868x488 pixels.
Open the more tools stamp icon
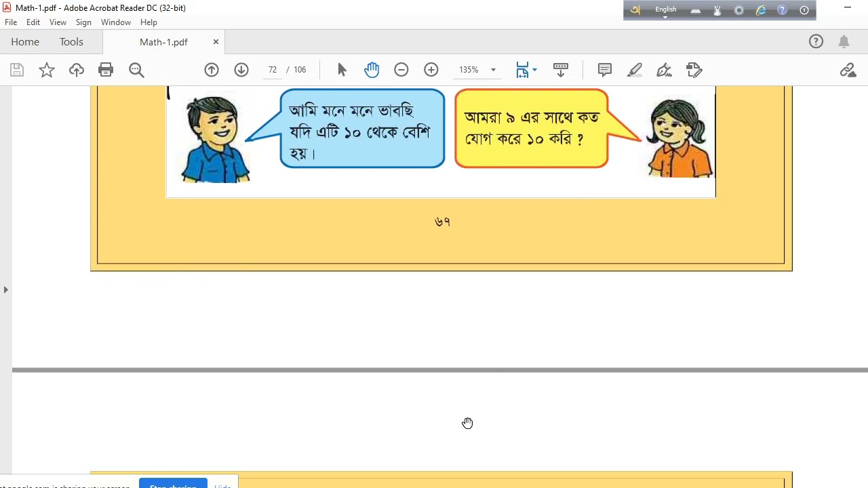(x=694, y=70)
